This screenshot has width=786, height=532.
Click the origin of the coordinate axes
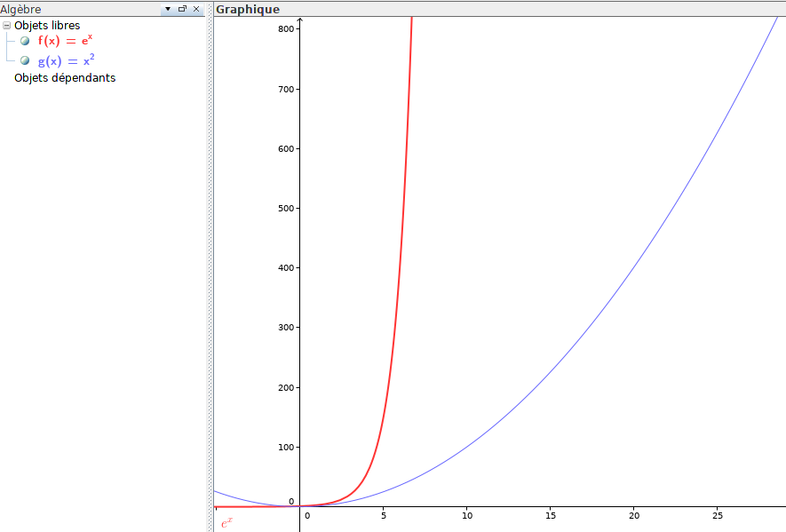(x=299, y=504)
